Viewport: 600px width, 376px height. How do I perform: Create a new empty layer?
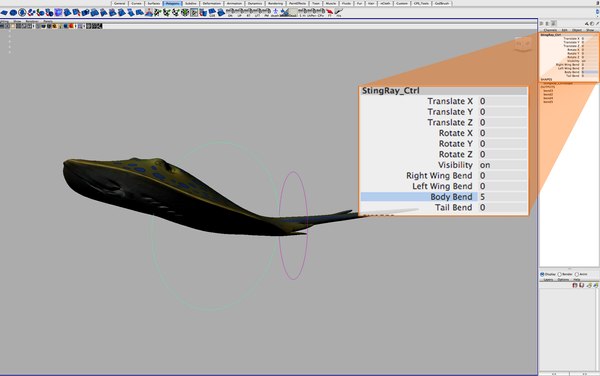589,285
